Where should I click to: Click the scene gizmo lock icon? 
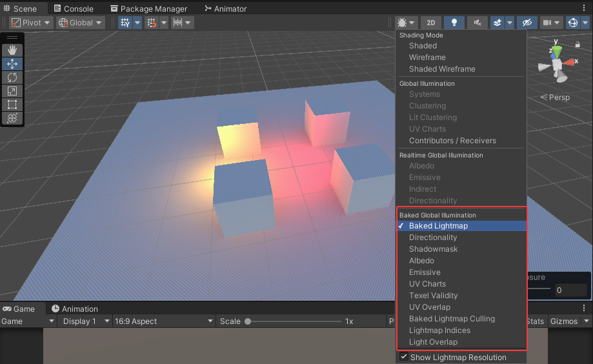coord(578,45)
